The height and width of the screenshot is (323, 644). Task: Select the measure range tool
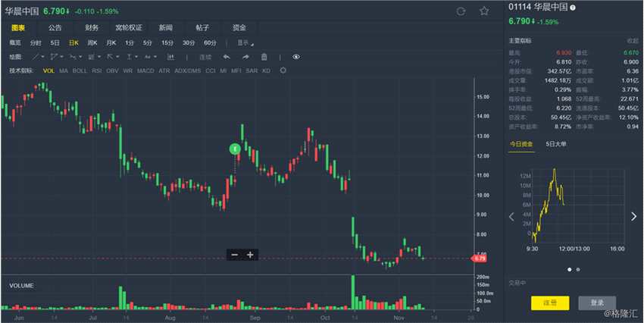pos(129,57)
